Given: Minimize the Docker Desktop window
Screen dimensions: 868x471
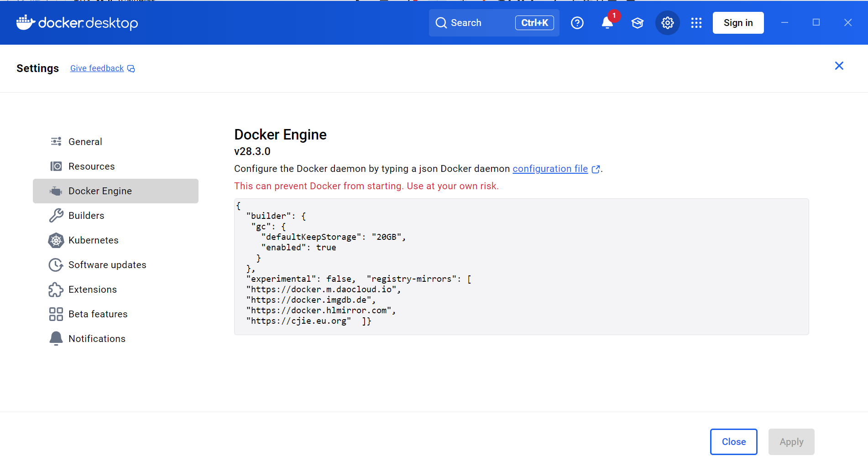Looking at the screenshot, I should [785, 22].
